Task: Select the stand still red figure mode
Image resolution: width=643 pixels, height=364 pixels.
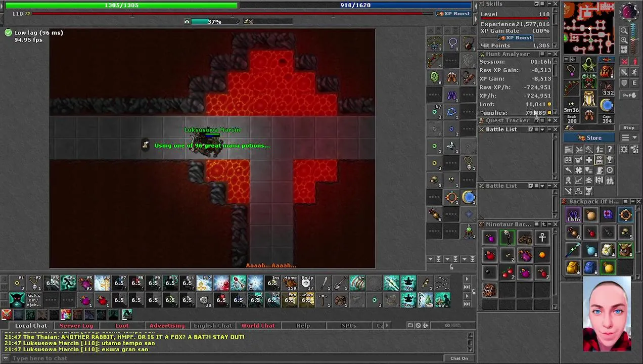Action: pyautogui.click(x=635, y=62)
